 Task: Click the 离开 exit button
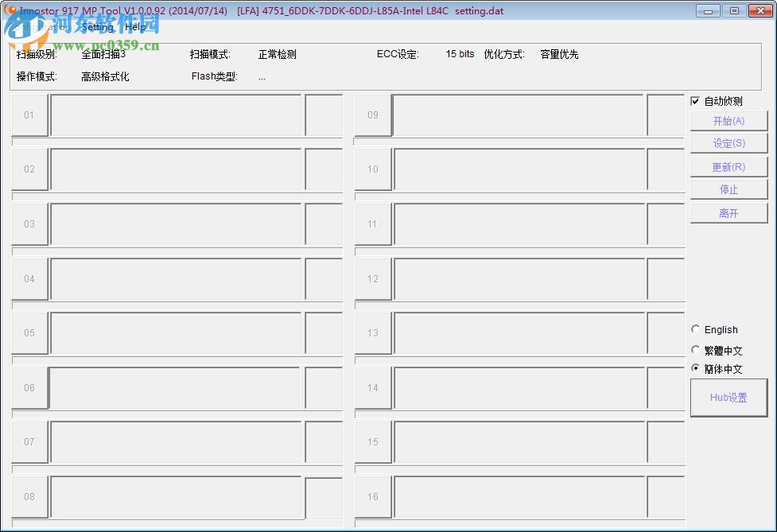[x=728, y=212]
